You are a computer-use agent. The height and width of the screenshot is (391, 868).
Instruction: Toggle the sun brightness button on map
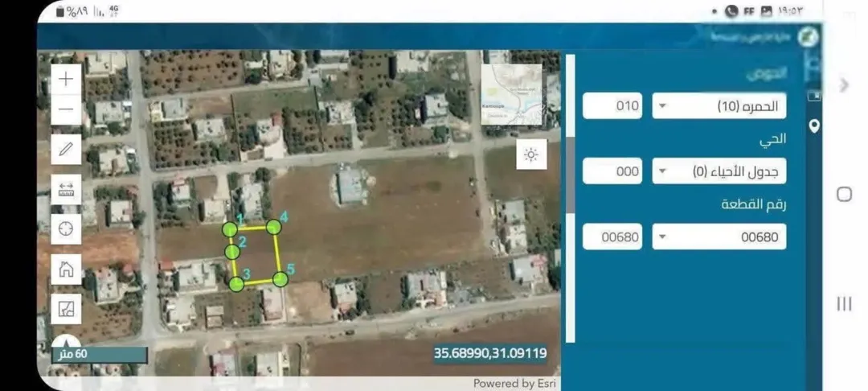531,154
